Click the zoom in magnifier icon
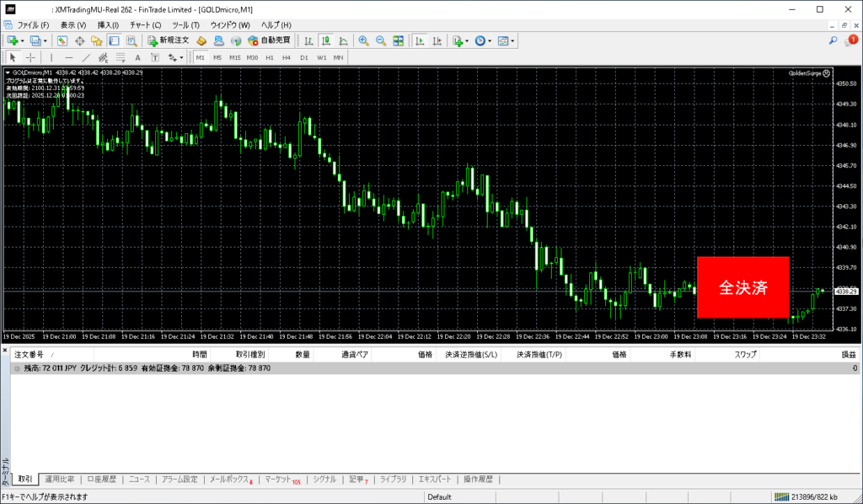Screen dimensions: 863x504 click(x=363, y=40)
